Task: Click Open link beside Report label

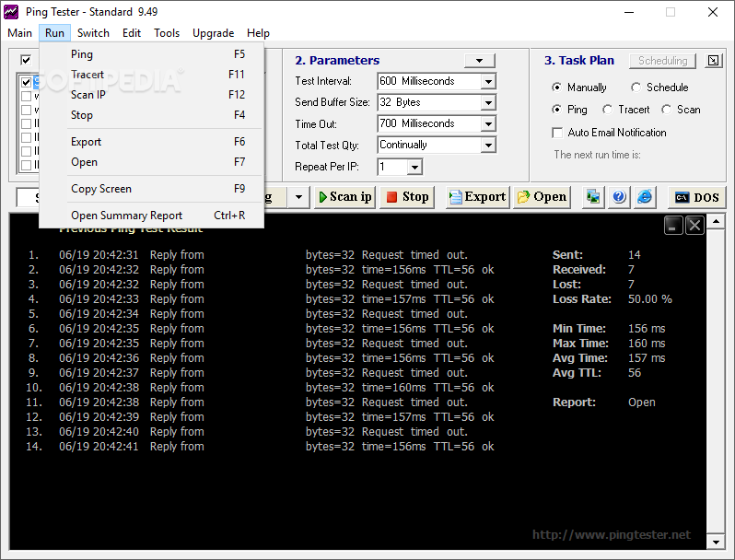Action: click(642, 402)
